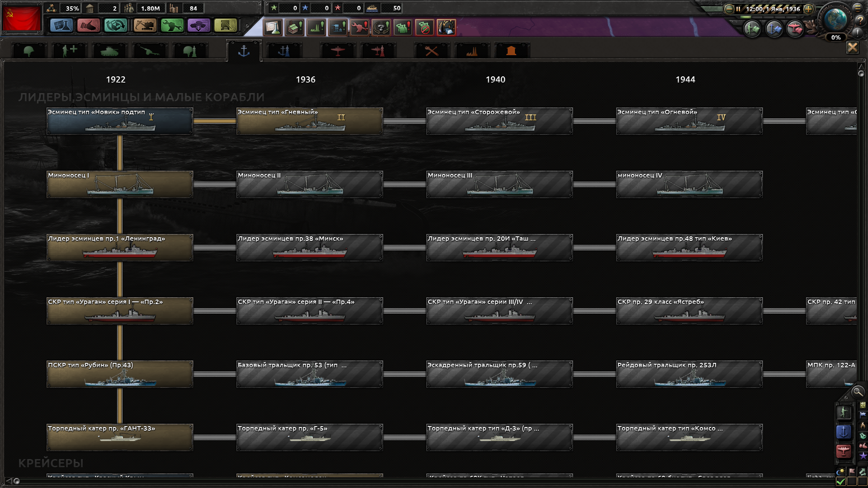Switch to Naval doctrine research tab
Image resolution: width=868 pixels, height=488 pixels.
tap(284, 51)
